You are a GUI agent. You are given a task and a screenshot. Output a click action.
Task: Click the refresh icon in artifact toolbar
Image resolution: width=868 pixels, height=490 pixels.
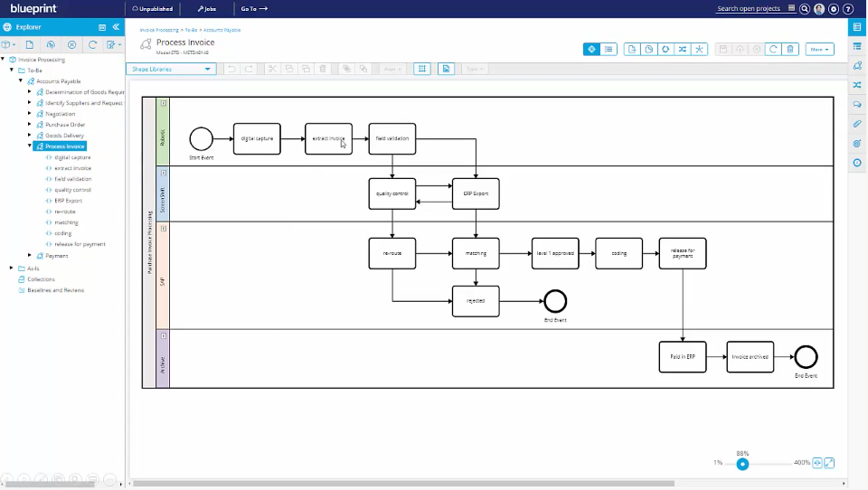(773, 50)
